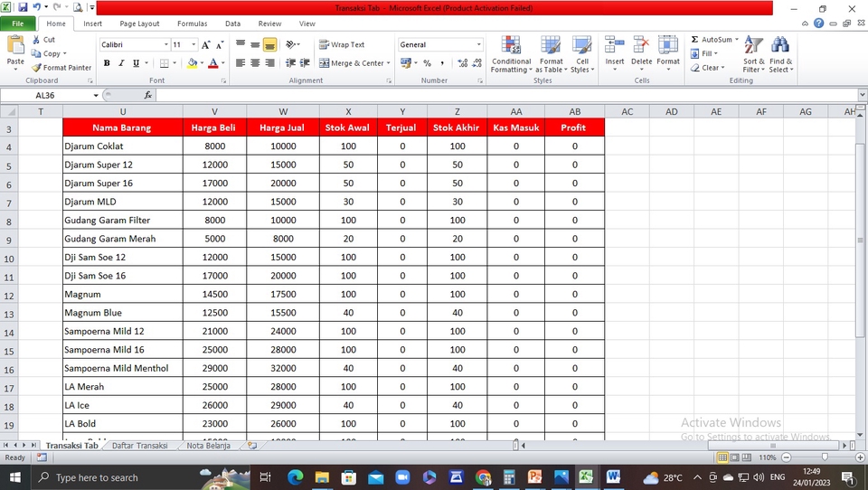This screenshot has height=490, width=868.
Task: Click the fill color bucket icon
Action: click(192, 63)
